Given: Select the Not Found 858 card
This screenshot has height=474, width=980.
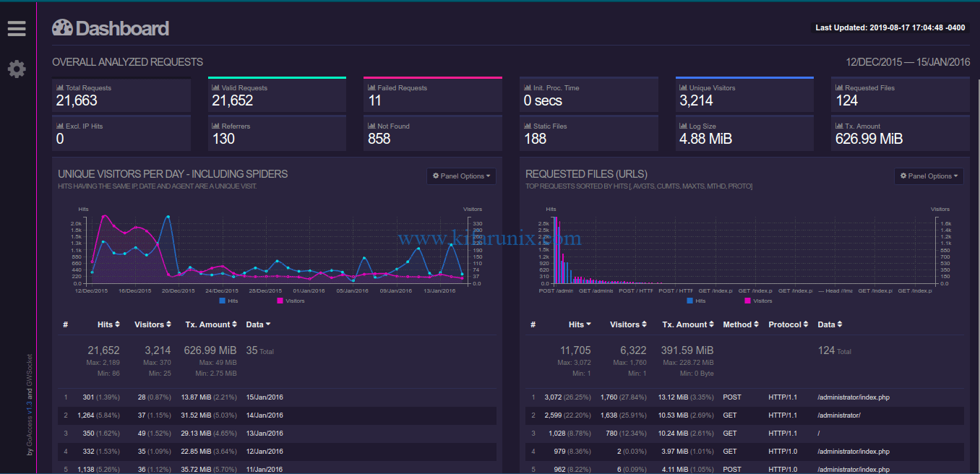Looking at the screenshot, I should click(x=433, y=133).
